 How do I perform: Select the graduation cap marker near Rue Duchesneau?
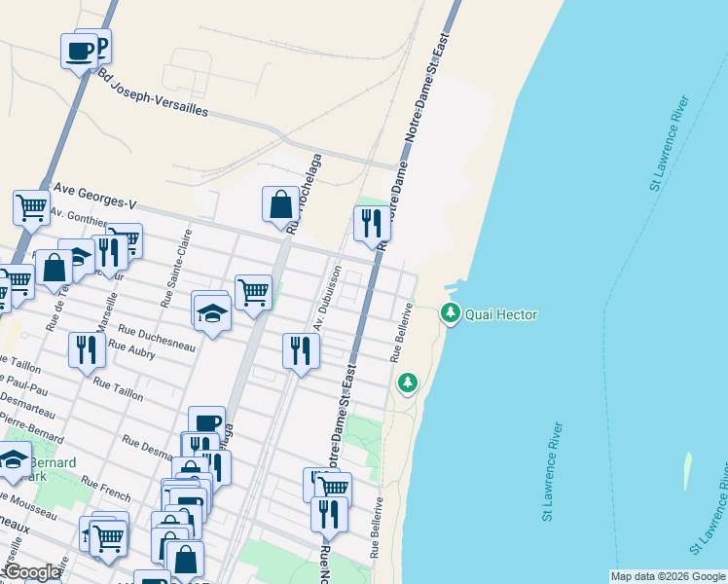[212, 316]
